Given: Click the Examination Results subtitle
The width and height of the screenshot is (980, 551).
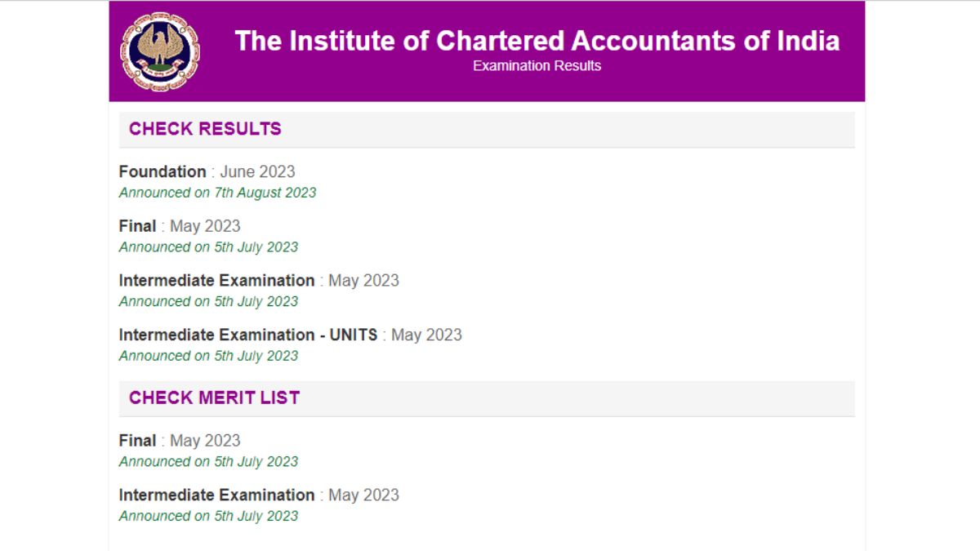Looking at the screenshot, I should [535, 66].
